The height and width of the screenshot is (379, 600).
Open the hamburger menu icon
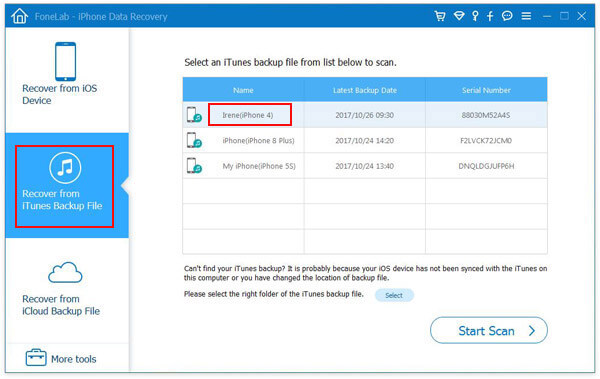[x=526, y=16]
